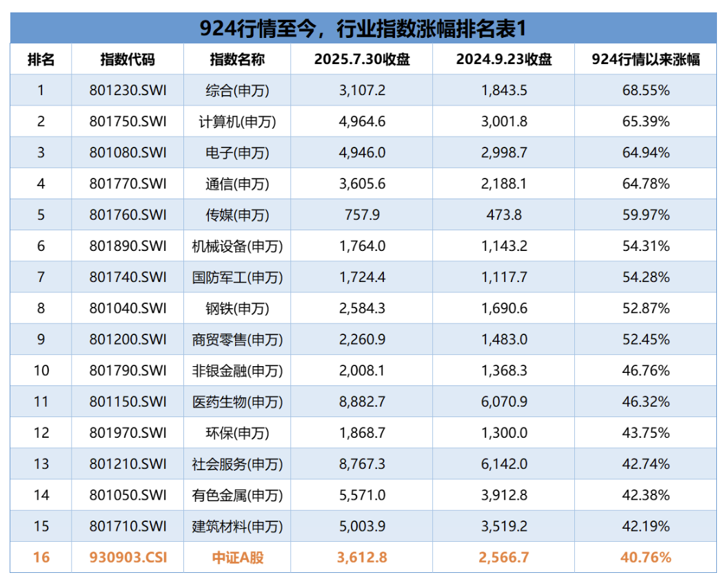The image size is (728, 586).
Task: Click the '环保(申万)' name cell
Action: click(237, 433)
